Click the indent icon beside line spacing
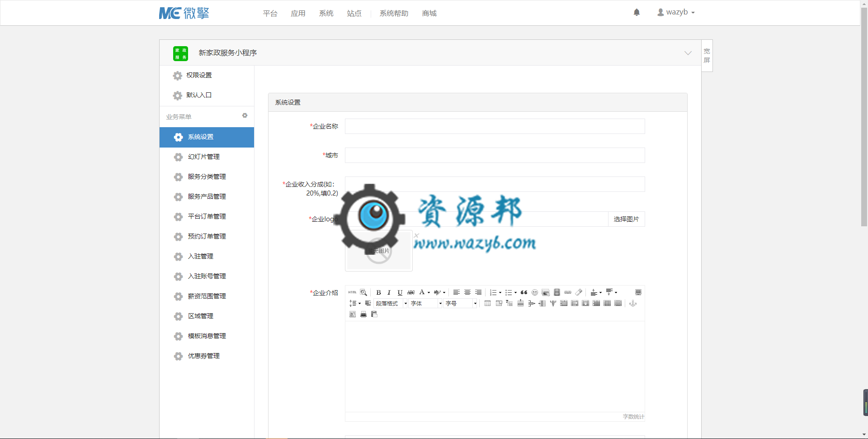 click(x=368, y=303)
